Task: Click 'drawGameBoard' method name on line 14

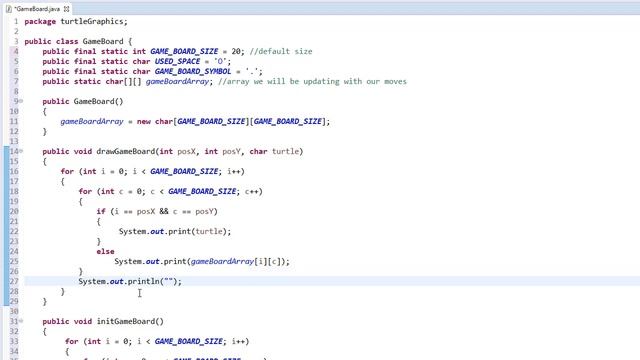Action: coord(125,151)
